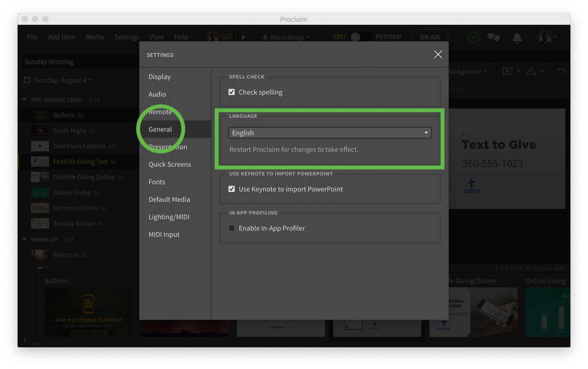Select Faithlife Giving Text service item
The height and width of the screenshot is (369, 588).
78,161
